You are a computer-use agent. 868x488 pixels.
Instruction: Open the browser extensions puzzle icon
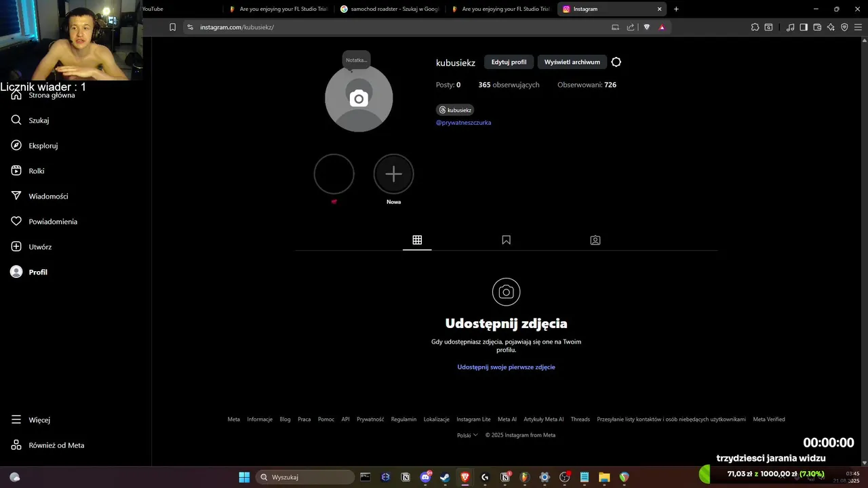tap(755, 27)
